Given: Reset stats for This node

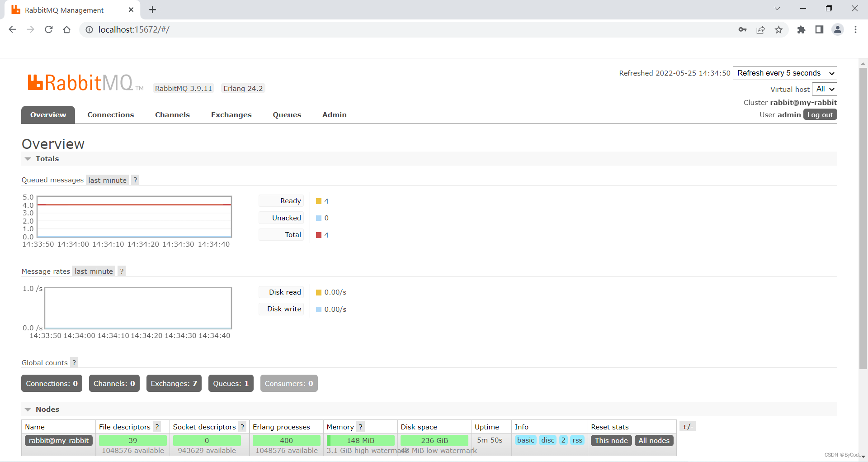Looking at the screenshot, I should tap(611, 441).
